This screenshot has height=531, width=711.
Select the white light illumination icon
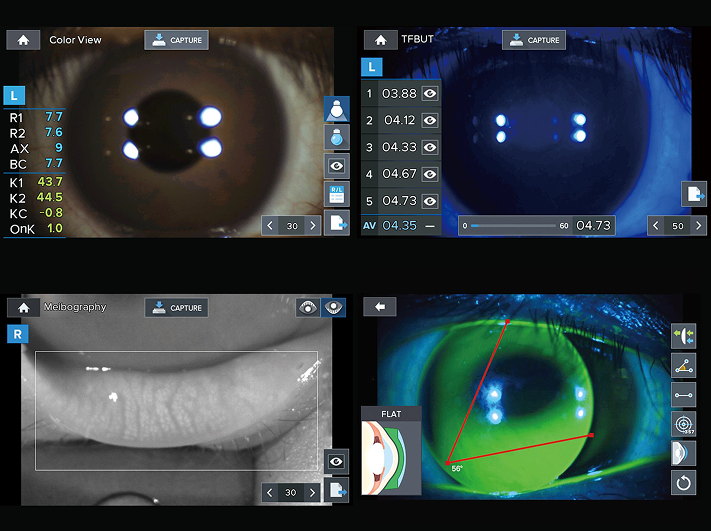(x=336, y=109)
